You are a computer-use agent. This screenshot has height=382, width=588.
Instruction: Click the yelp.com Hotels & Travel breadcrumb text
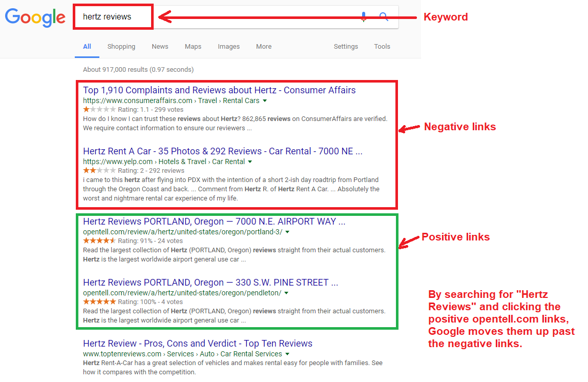[x=164, y=162]
